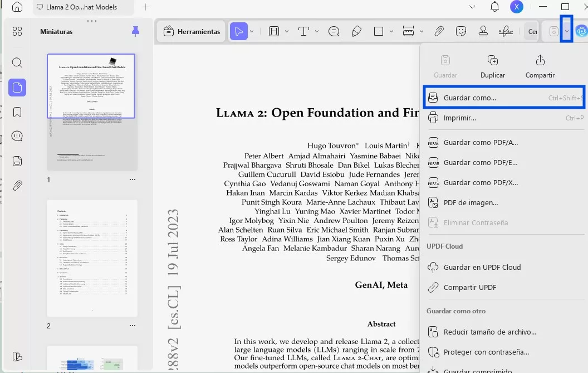The image size is (588, 373).
Task: Choose 'Guardar como...' from the menu
Action: (x=469, y=98)
